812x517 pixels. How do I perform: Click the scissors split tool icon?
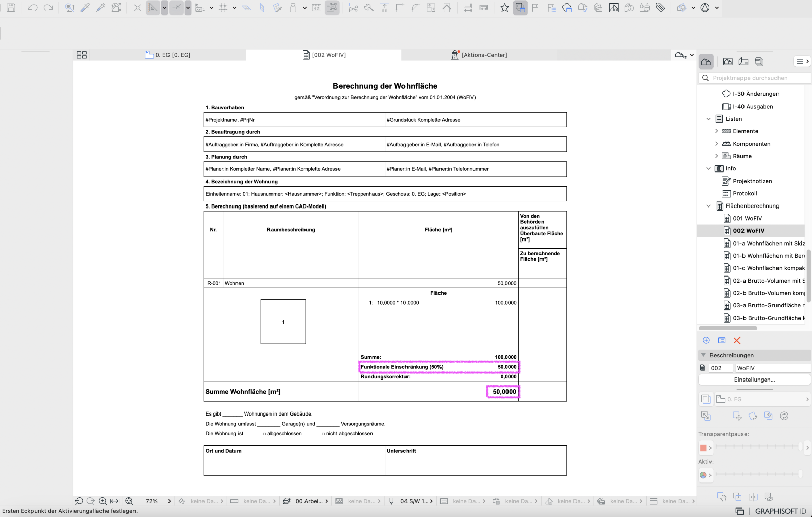(354, 8)
